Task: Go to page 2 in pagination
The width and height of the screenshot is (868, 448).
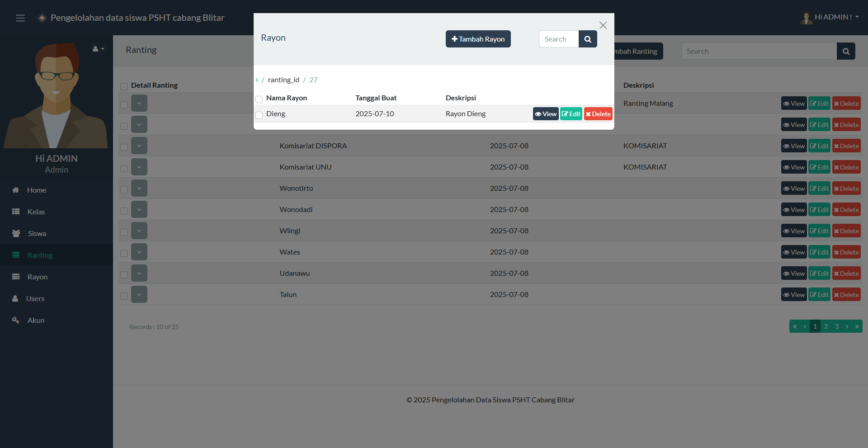Action: pyautogui.click(x=826, y=326)
